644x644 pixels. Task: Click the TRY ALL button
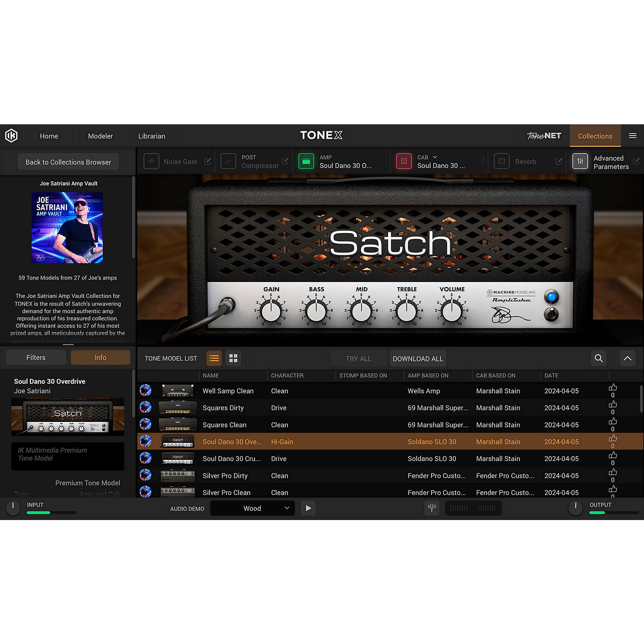click(x=358, y=359)
